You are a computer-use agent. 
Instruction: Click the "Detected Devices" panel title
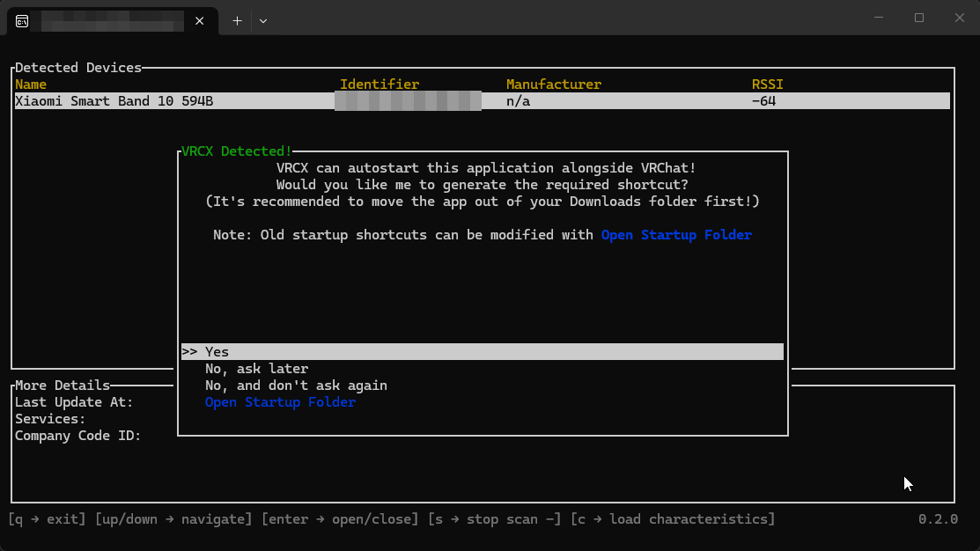point(78,68)
